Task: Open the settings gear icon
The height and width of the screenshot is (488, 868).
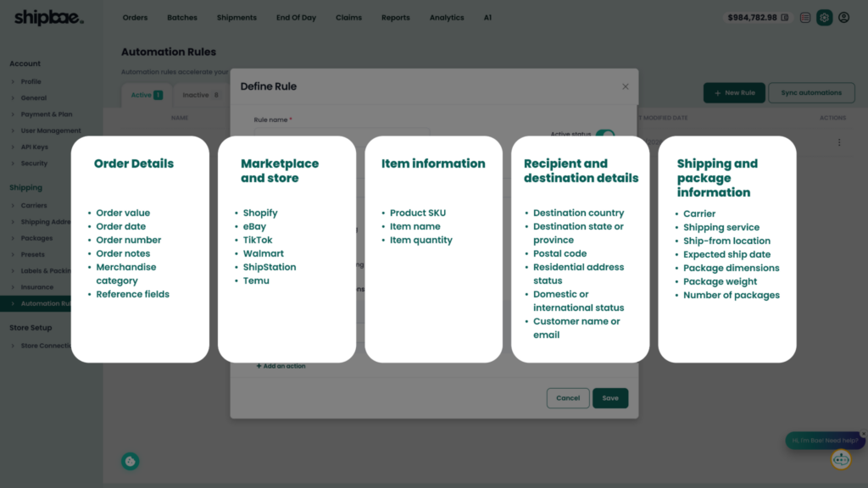Action: [x=824, y=18]
